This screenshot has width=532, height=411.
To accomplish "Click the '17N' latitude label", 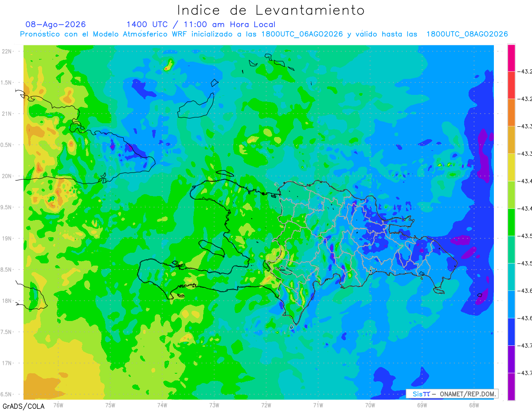I will click(7, 363).
